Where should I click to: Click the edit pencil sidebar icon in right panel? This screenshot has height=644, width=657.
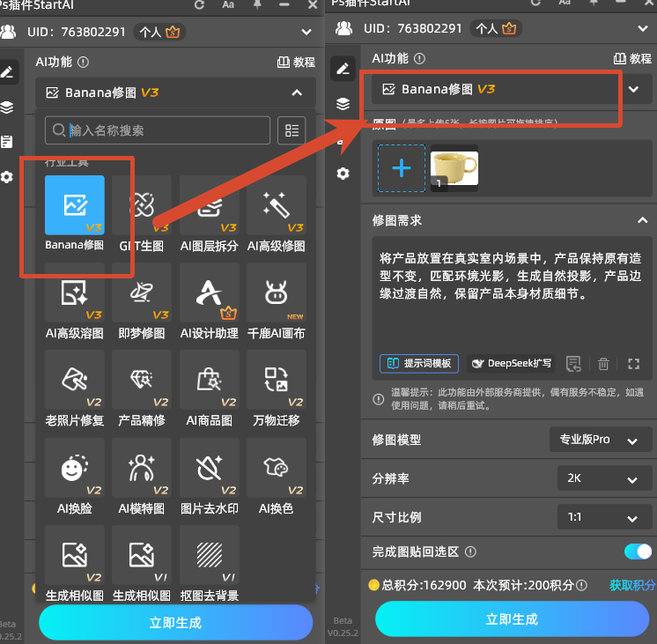(x=343, y=69)
